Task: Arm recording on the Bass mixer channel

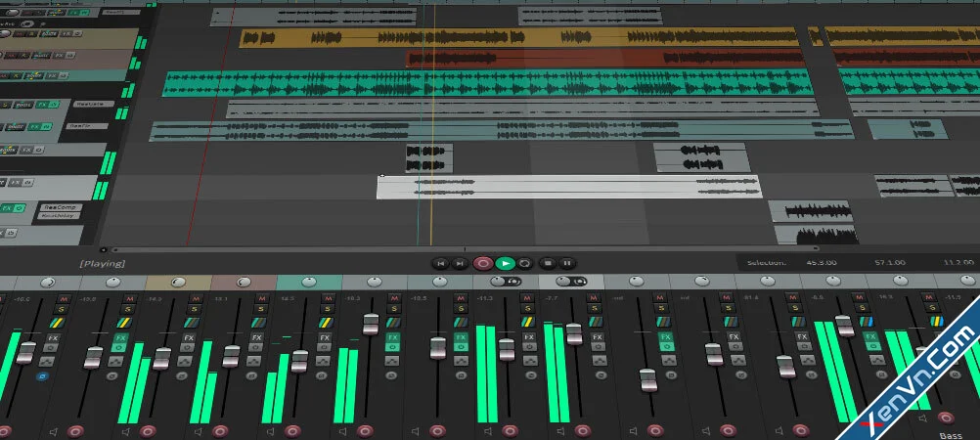Action: click(x=946, y=418)
